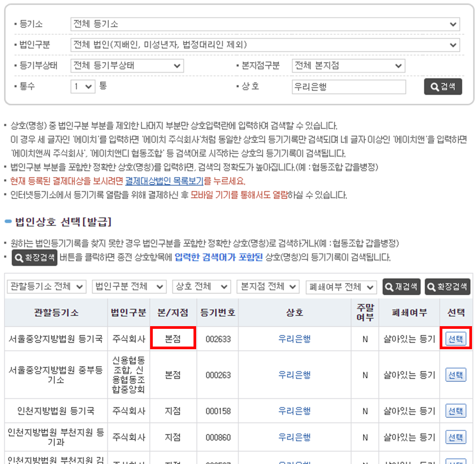Click the 상호 column header in the table
This screenshot has width=476, height=464.
coord(294,313)
